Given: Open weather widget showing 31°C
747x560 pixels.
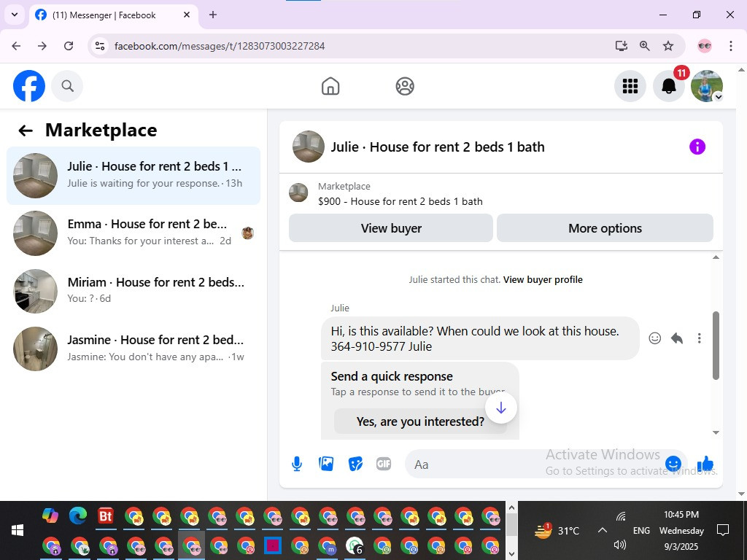Looking at the screenshot, I should pos(557,530).
